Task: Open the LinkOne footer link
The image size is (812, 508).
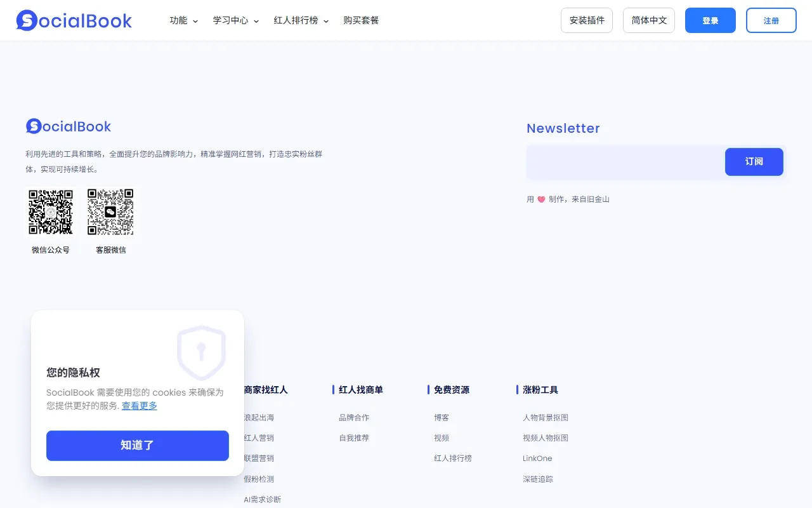Action: 537,458
